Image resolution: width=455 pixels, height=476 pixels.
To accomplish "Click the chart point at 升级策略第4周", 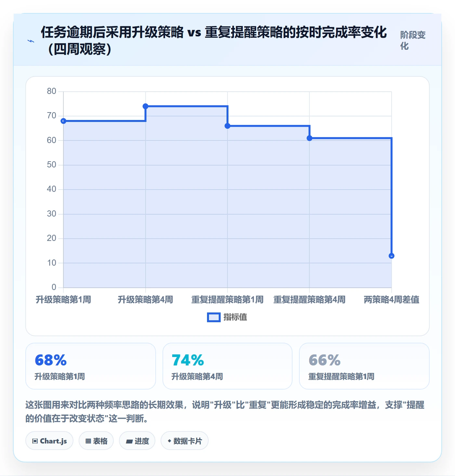I will click(x=146, y=106).
